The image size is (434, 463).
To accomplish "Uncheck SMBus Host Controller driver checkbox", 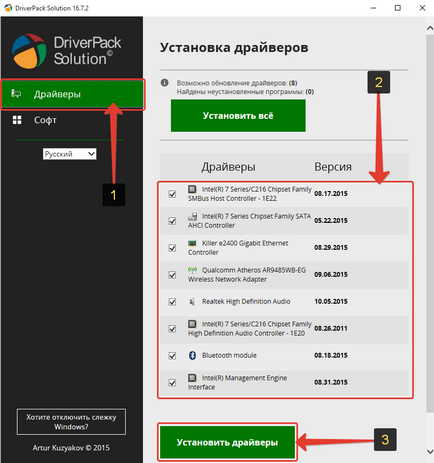I will point(172,194).
